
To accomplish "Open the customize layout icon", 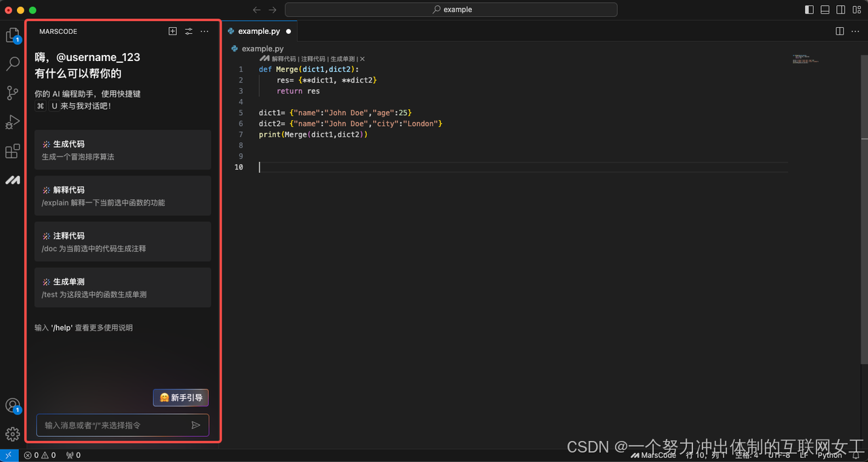I will (x=857, y=9).
